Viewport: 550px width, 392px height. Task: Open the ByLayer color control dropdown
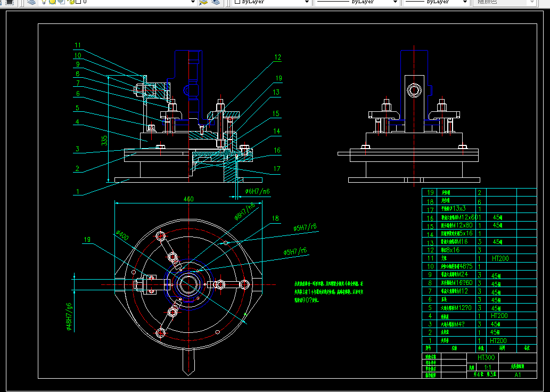272,2
